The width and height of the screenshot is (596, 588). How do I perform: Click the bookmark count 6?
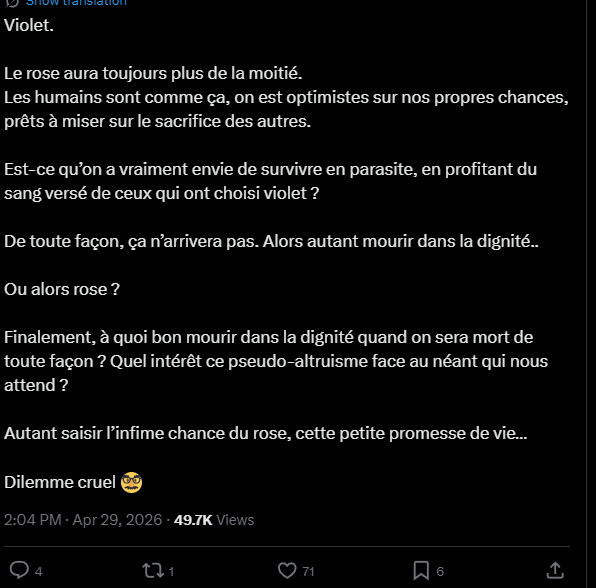pyautogui.click(x=440, y=571)
